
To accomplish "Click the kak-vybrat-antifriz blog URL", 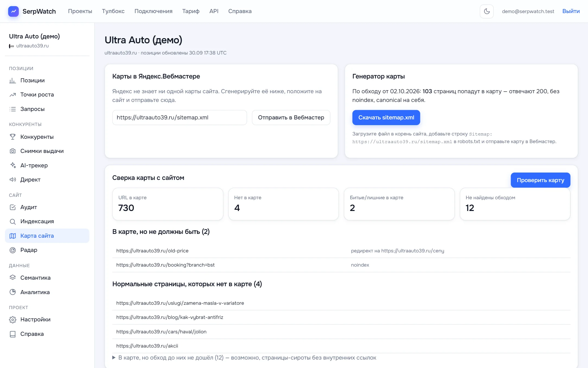I will (170, 317).
